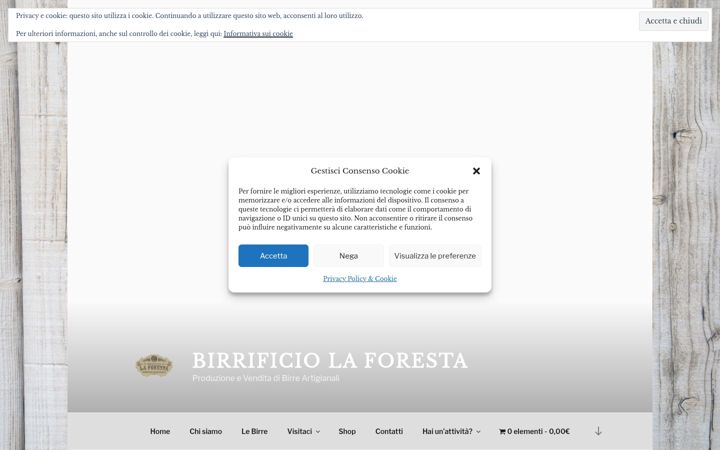Click the shopping cart icon
The height and width of the screenshot is (450, 720).
pyautogui.click(x=502, y=431)
